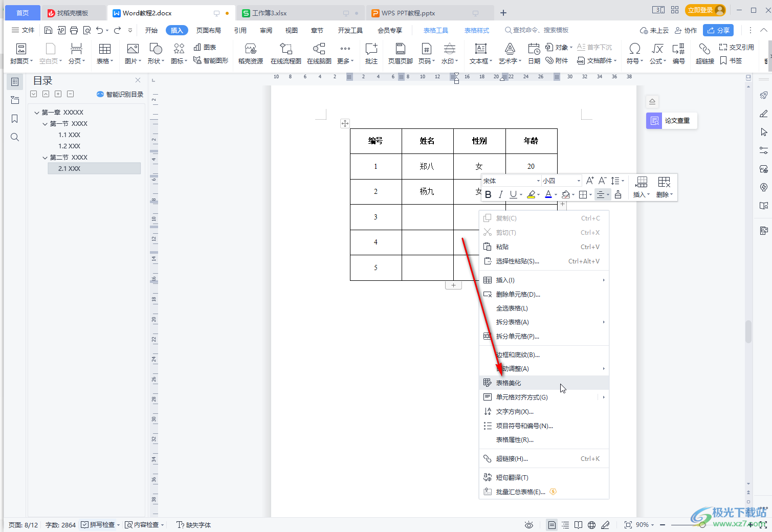Choose 删除单元格(D)... from context menu

544,295
